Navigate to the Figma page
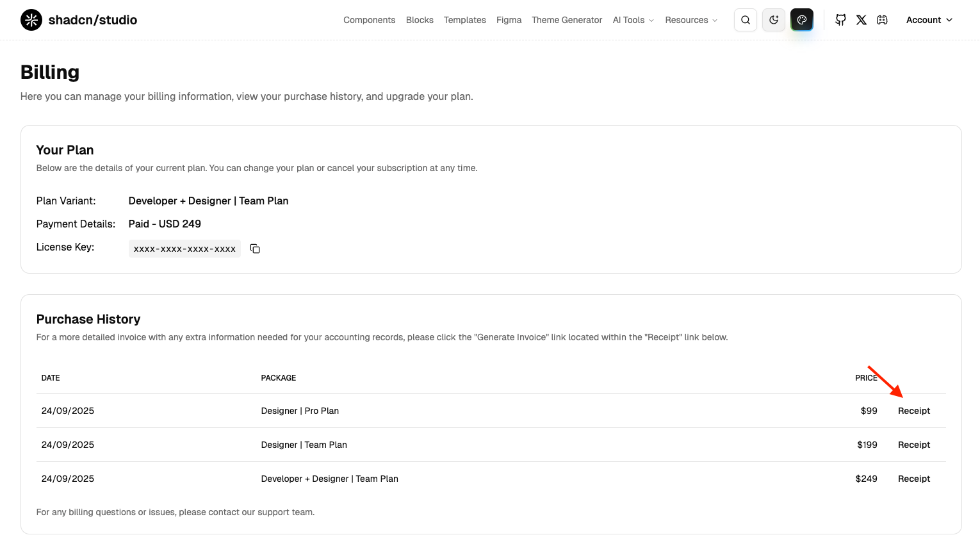This screenshot has height=553, width=980. pos(509,20)
